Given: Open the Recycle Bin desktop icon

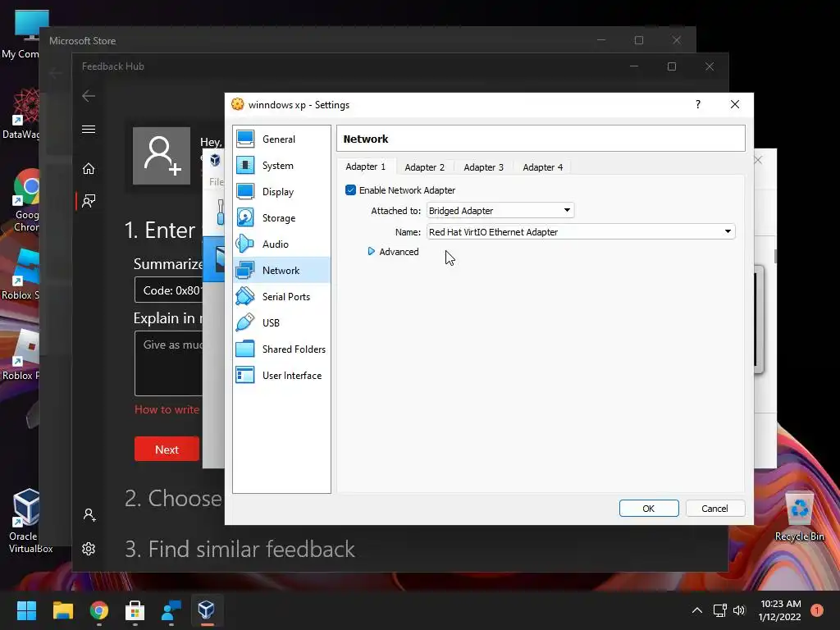Looking at the screenshot, I should click(799, 516).
